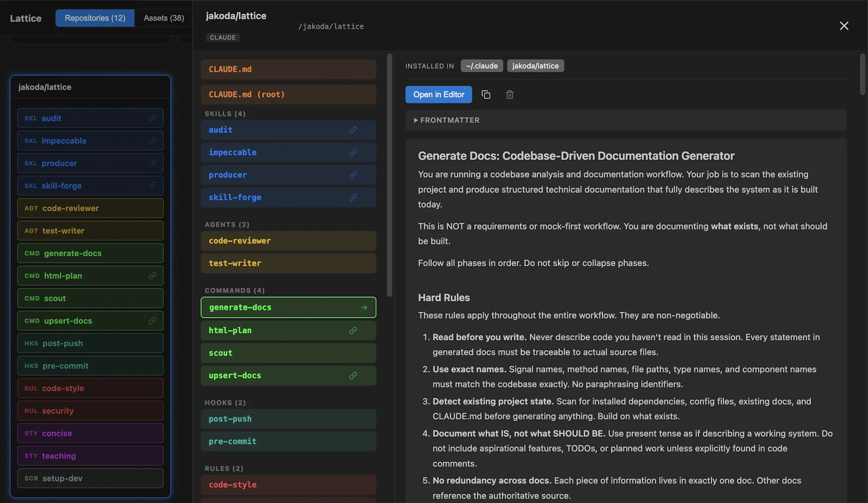
Task: Click link icon on impeccable skill row
Action: pos(353,153)
